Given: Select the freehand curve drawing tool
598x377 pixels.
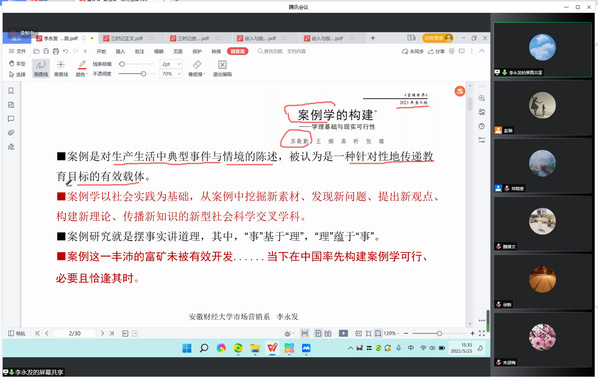Looking at the screenshot, I should [x=41, y=68].
